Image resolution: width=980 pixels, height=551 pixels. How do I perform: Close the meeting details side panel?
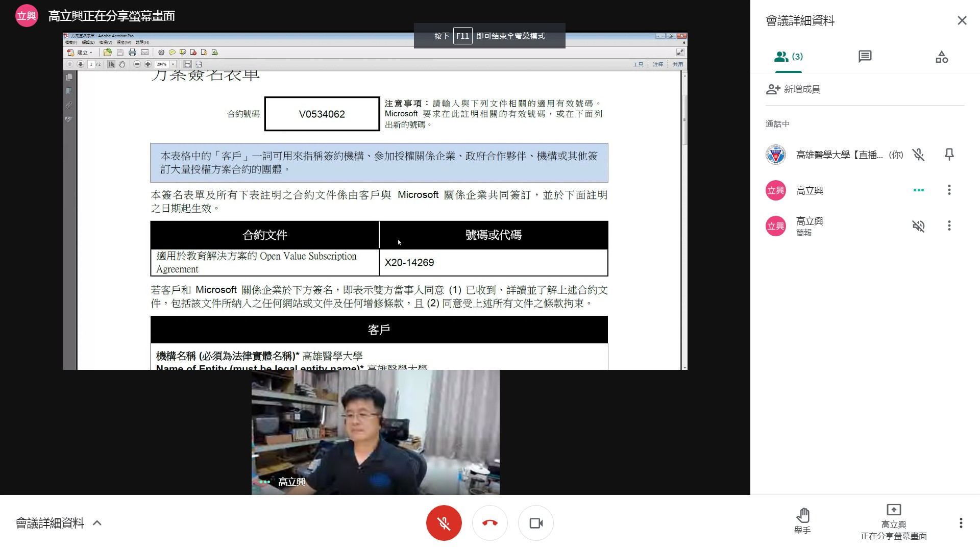pyautogui.click(x=962, y=20)
